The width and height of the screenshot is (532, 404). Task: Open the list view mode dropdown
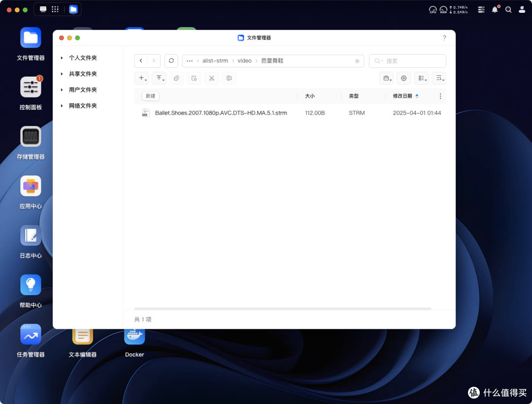pos(422,78)
